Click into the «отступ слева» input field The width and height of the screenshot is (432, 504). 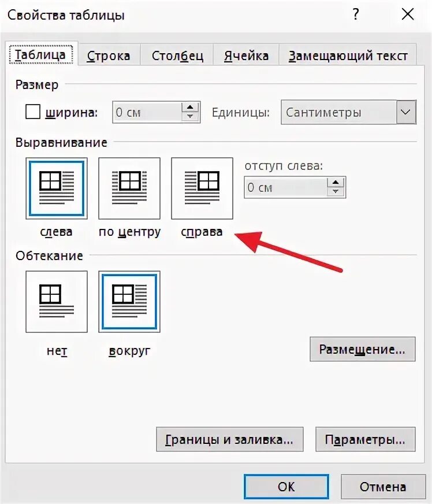click(x=286, y=187)
